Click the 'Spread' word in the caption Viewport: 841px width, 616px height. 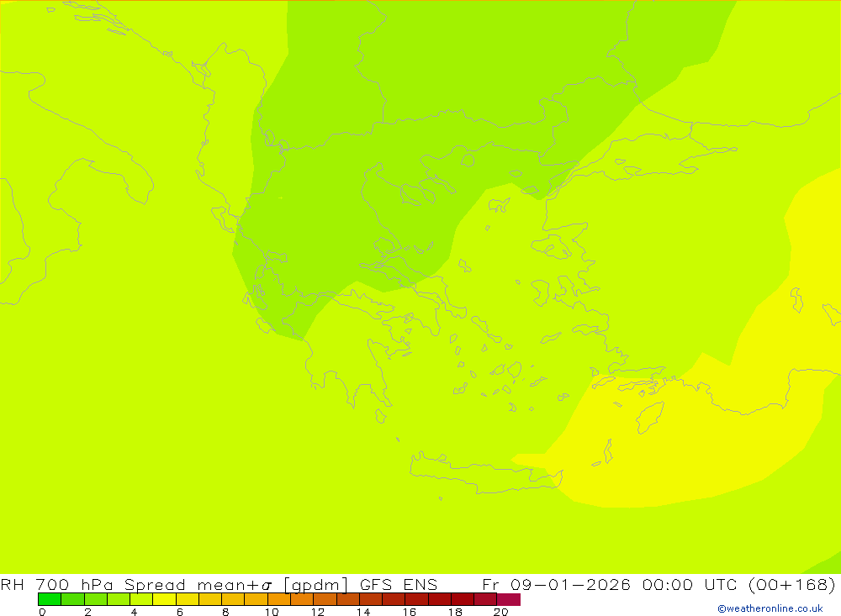click(155, 584)
